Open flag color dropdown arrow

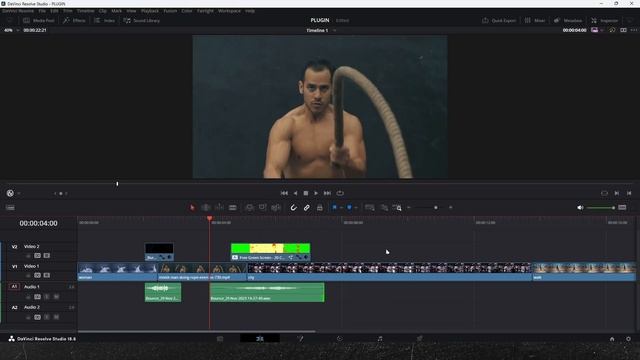point(341,208)
